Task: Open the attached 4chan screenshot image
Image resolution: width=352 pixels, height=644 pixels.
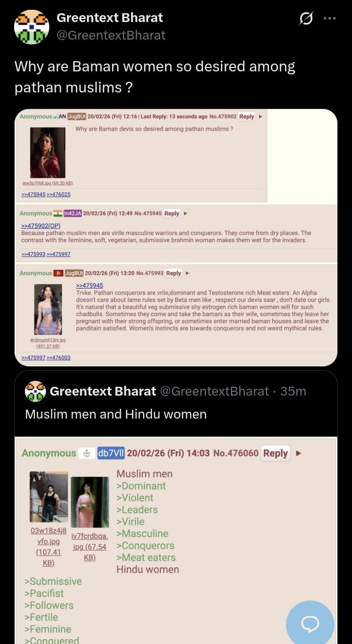Action: [176, 237]
